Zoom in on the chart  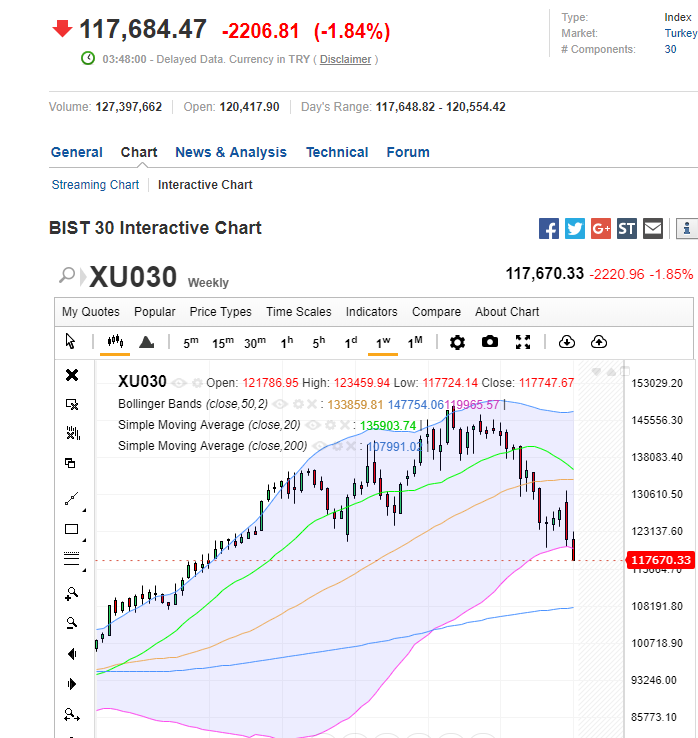(72, 594)
